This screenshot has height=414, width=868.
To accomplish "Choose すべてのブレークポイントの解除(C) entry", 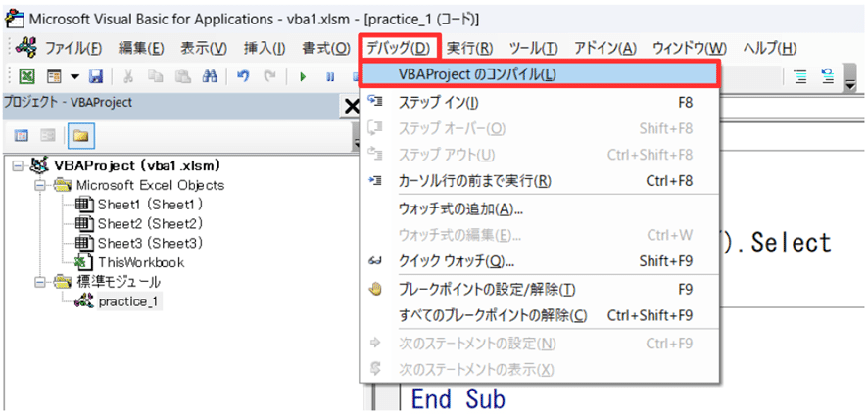I will tap(540, 315).
